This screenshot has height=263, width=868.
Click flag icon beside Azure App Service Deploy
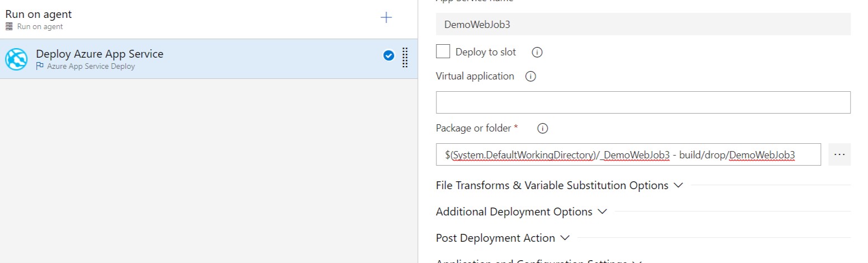(40, 66)
